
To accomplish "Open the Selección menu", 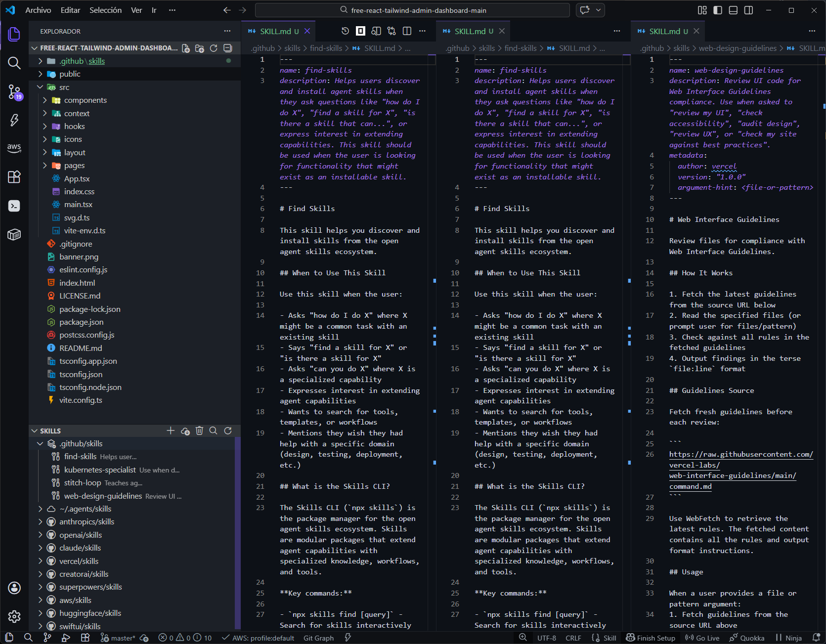I will click(105, 10).
